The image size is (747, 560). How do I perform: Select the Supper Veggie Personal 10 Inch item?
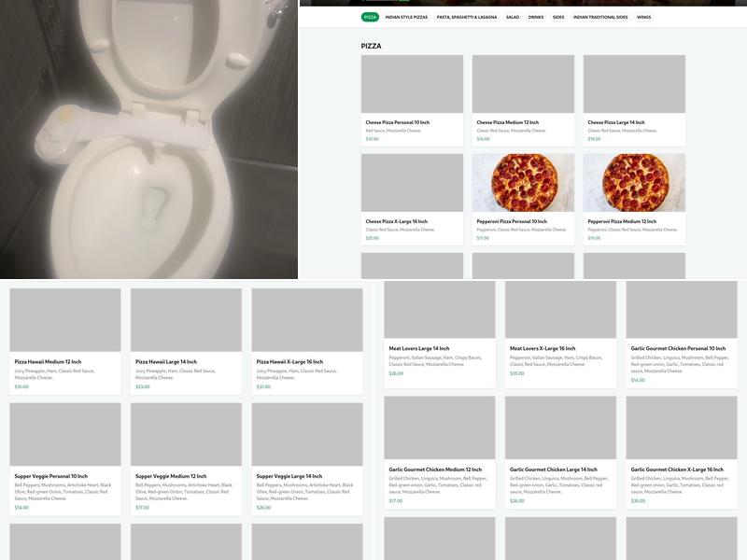[51, 476]
